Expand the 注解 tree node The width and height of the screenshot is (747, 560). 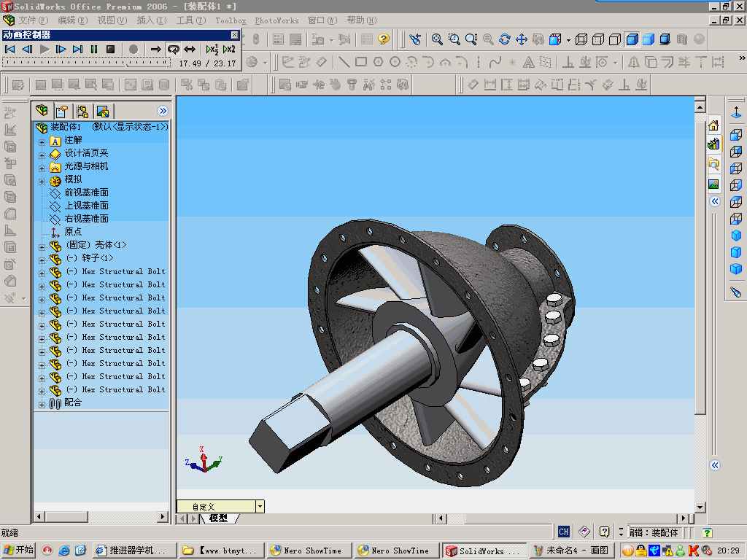tap(42, 142)
